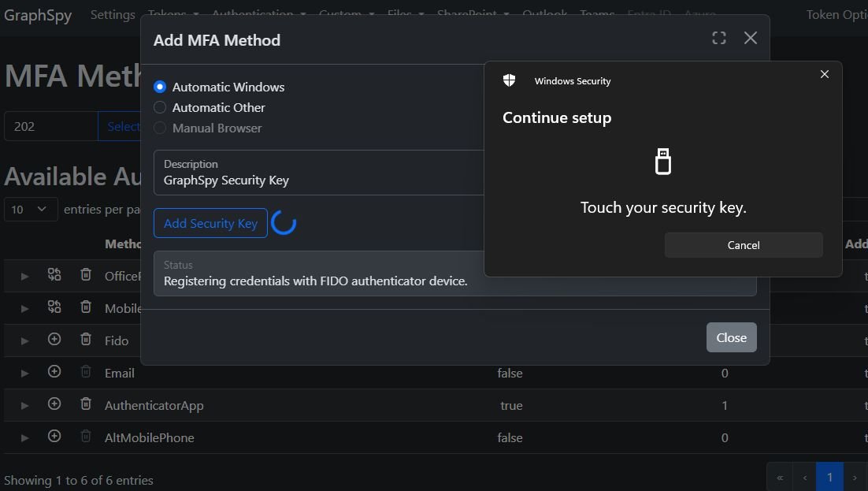This screenshot has width=868, height=491.
Task: Click the plus icon in Fido row
Action: coord(54,339)
